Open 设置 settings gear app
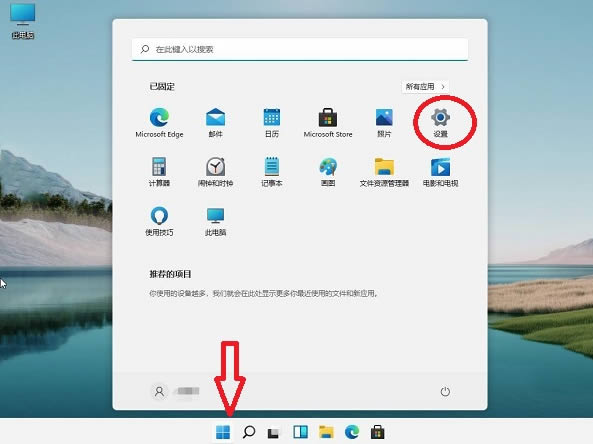The image size is (593, 444). point(440,123)
